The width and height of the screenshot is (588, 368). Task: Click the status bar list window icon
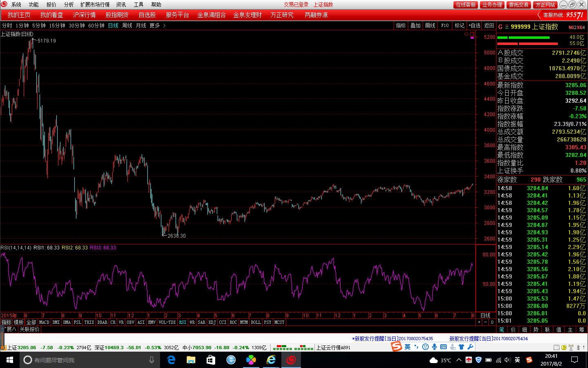[557, 348]
